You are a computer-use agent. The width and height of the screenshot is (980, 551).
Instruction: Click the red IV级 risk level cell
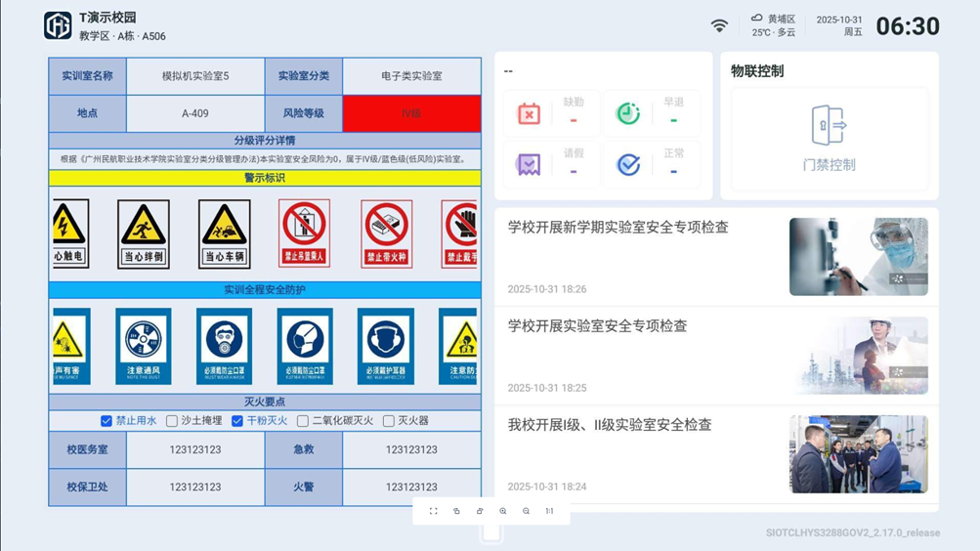pos(412,113)
